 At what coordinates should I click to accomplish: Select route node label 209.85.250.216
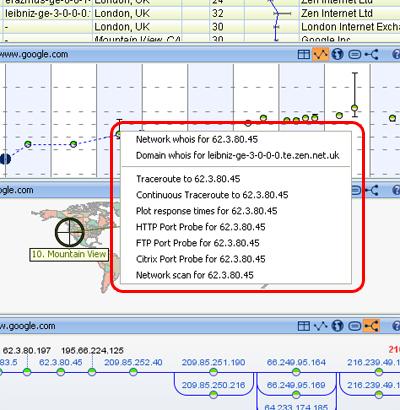pyautogui.click(x=213, y=385)
